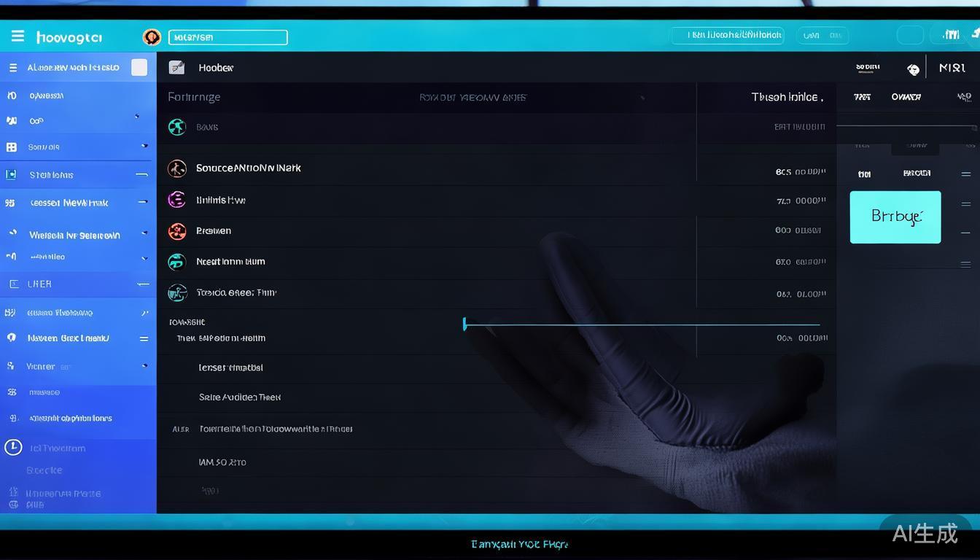This screenshot has width=980, height=560.
Task: Switch to the OWAKR tab in right panel
Action: 906,97
